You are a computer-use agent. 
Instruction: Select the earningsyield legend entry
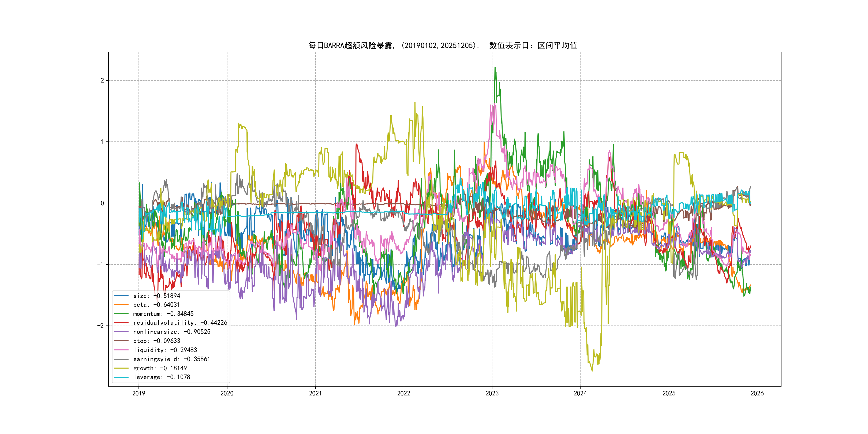pyautogui.click(x=171, y=359)
